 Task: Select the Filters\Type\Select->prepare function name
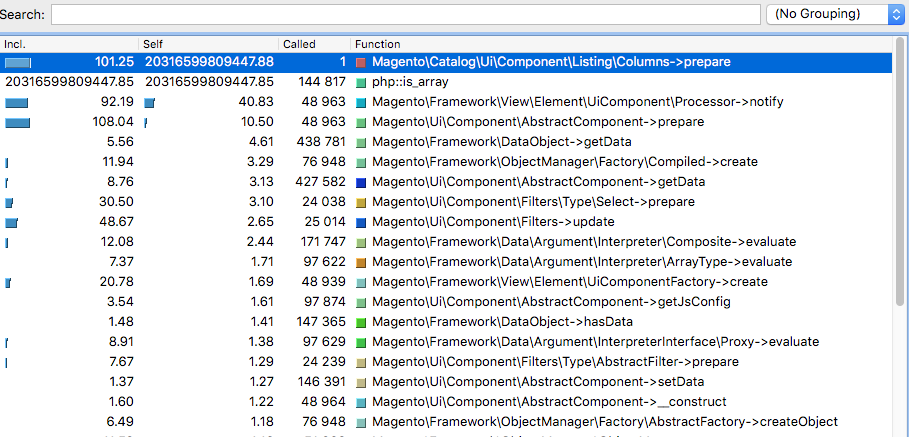pos(533,202)
